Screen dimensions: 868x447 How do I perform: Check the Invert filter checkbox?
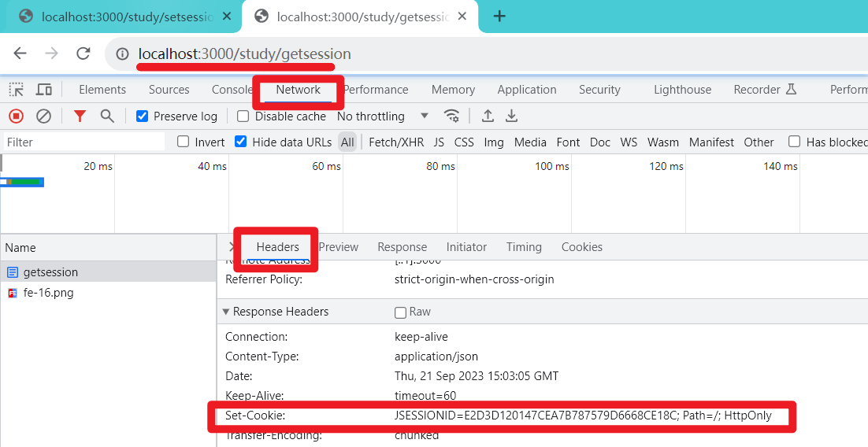point(184,142)
